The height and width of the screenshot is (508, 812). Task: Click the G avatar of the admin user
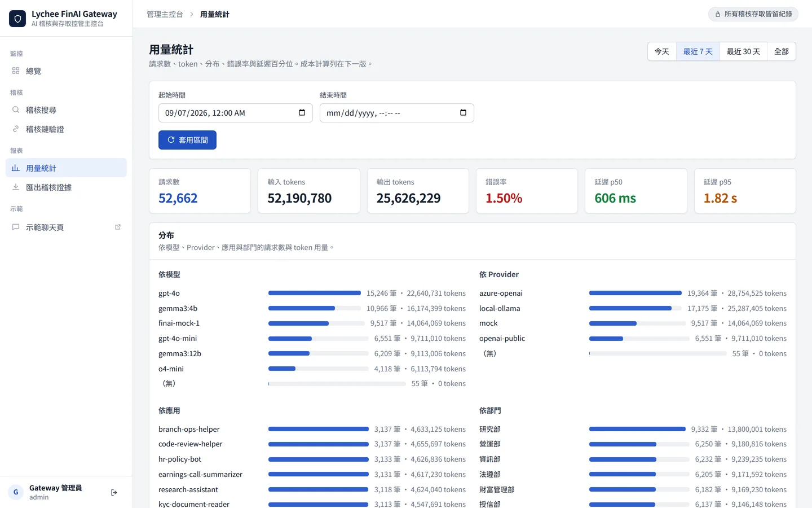click(x=16, y=492)
